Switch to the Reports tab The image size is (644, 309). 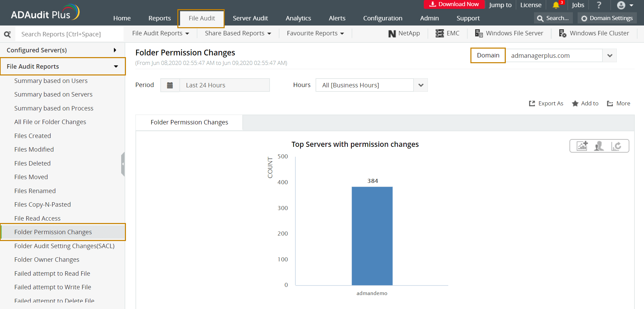160,18
